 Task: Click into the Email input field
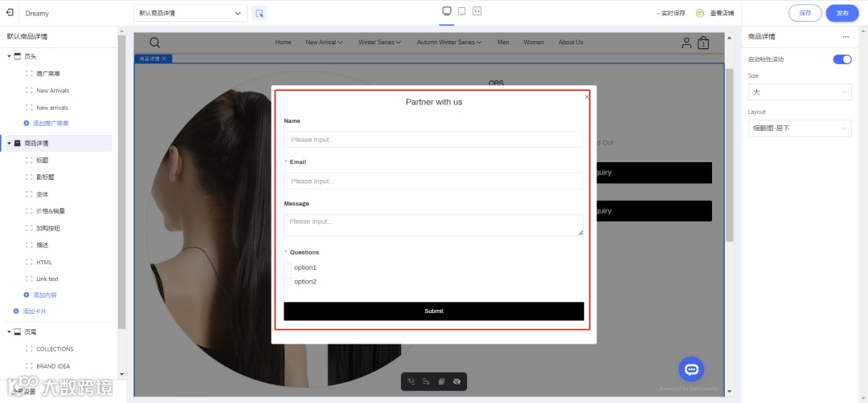pos(433,181)
